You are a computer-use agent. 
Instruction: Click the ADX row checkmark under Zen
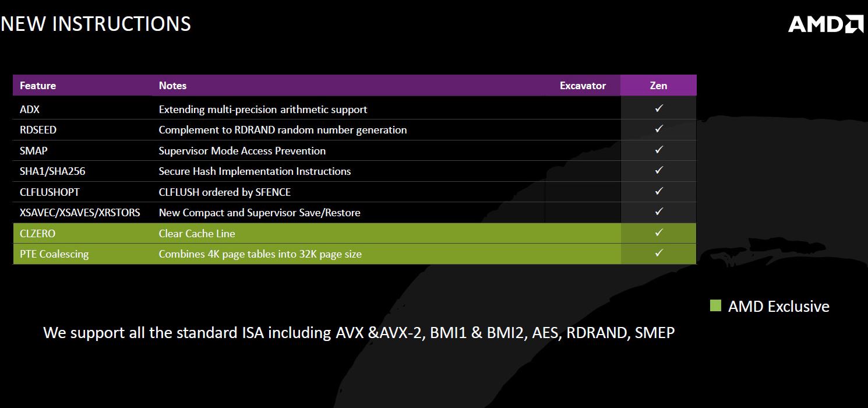click(659, 108)
